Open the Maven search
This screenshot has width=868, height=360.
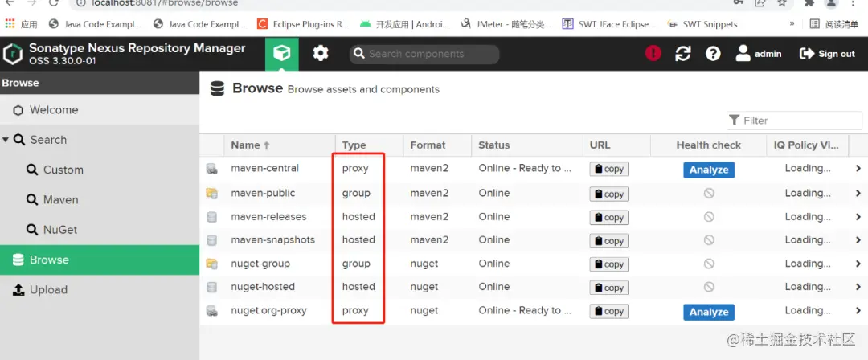(100, 200)
